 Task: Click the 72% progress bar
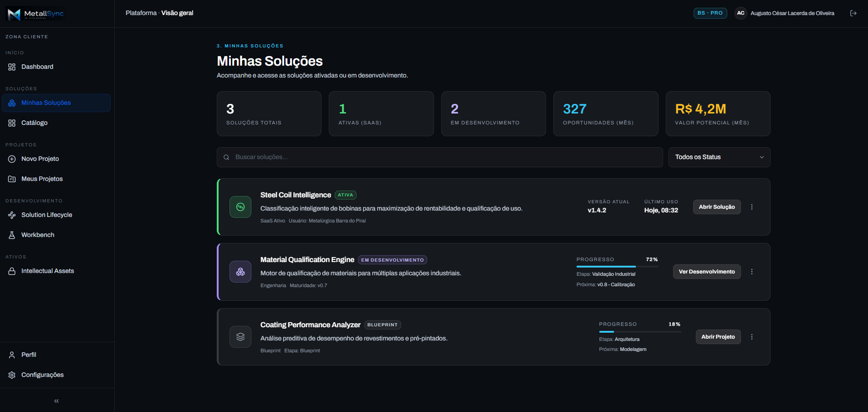tap(617, 267)
